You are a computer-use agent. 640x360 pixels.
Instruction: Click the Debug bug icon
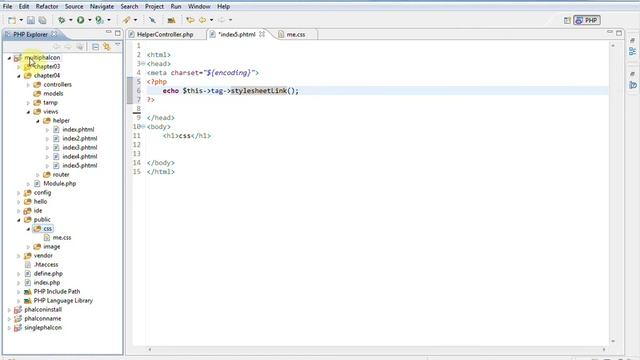[61, 20]
